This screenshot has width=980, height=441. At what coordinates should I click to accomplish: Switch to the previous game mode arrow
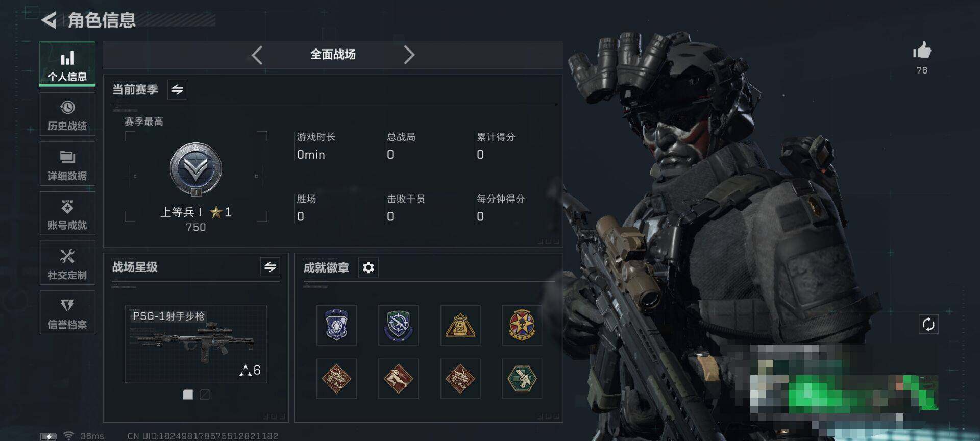pyautogui.click(x=257, y=55)
